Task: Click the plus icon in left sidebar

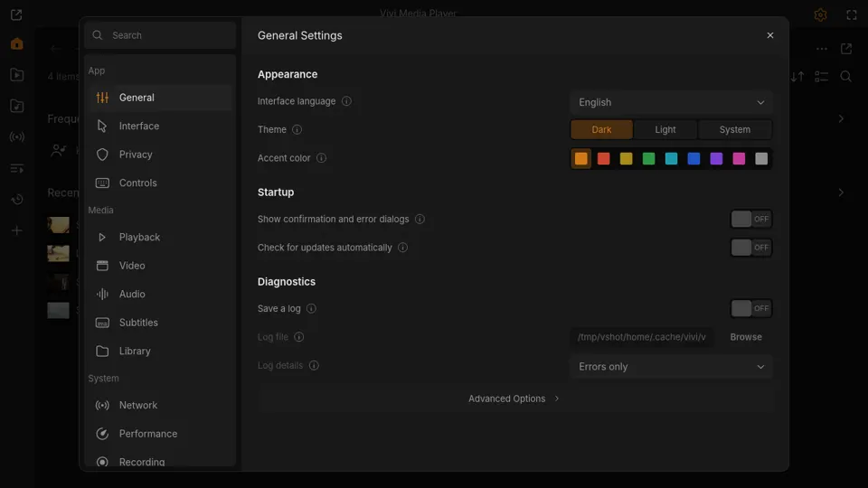Action: [16, 230]
